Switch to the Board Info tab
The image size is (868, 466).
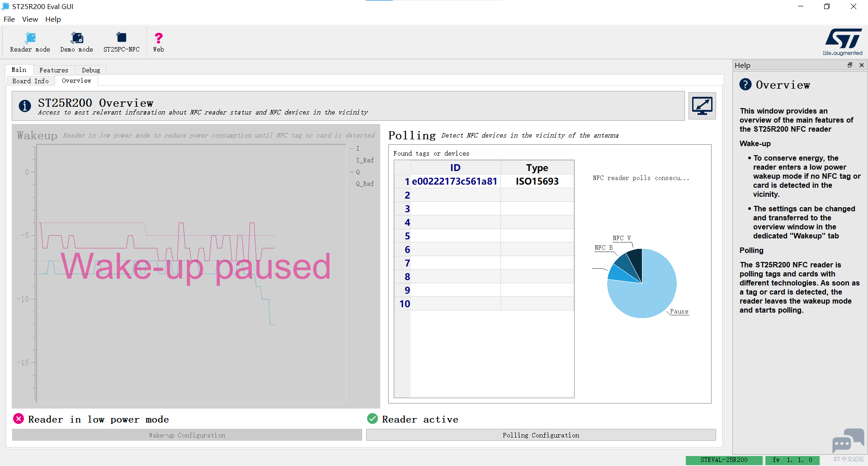coord(30,81)
